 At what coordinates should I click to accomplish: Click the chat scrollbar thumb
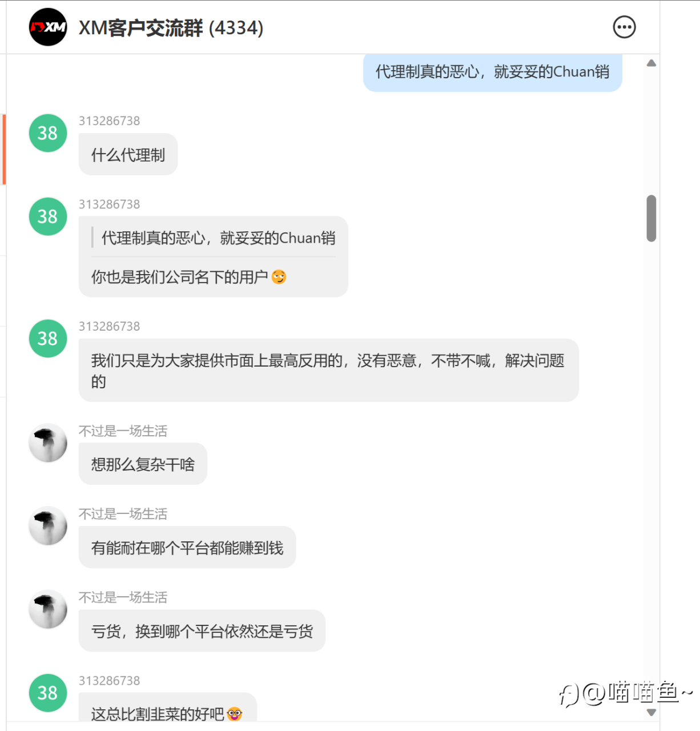[651, 218]
